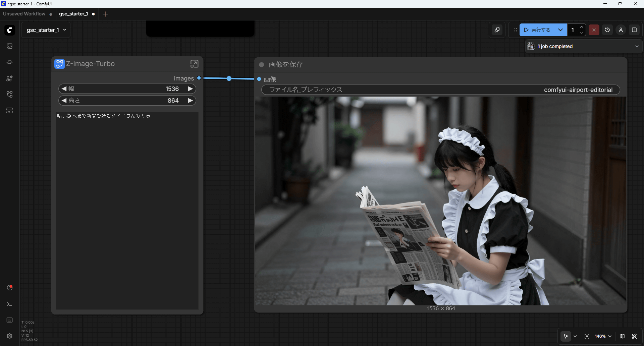Open the ComfyUI logo menu
This screenshot has height=346, width=644.
[9, 30]
